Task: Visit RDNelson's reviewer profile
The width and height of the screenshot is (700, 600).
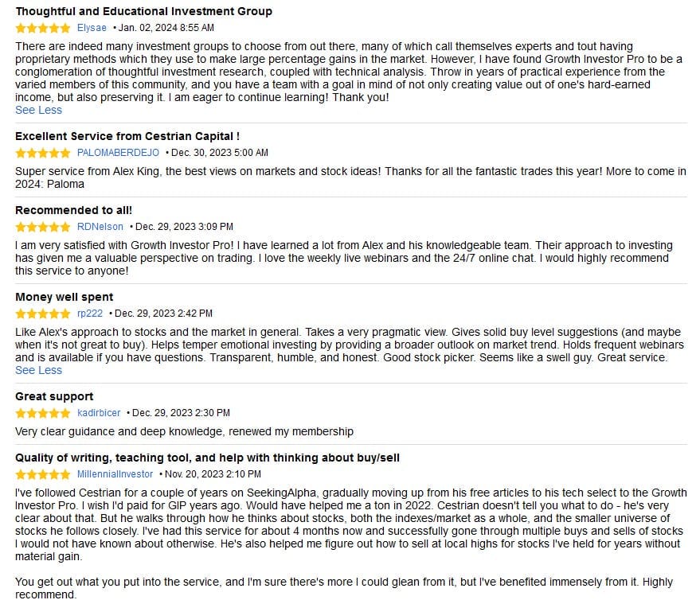Action: tap(100, 227)
